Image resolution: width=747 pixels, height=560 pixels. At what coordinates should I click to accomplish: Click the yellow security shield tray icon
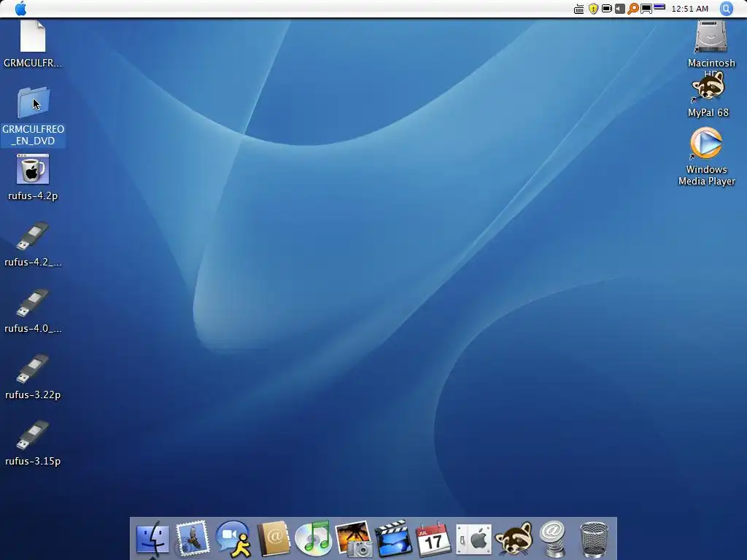(x=593, y=9)
